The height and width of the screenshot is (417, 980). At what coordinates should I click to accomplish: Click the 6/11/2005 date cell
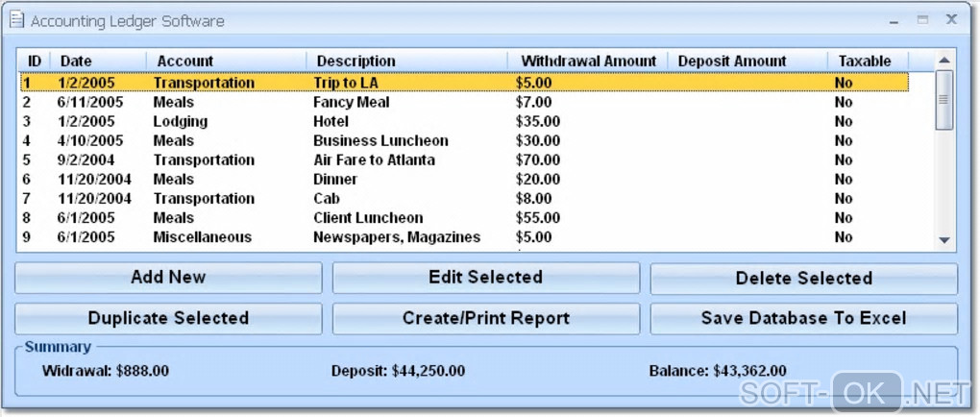point(90,102)
